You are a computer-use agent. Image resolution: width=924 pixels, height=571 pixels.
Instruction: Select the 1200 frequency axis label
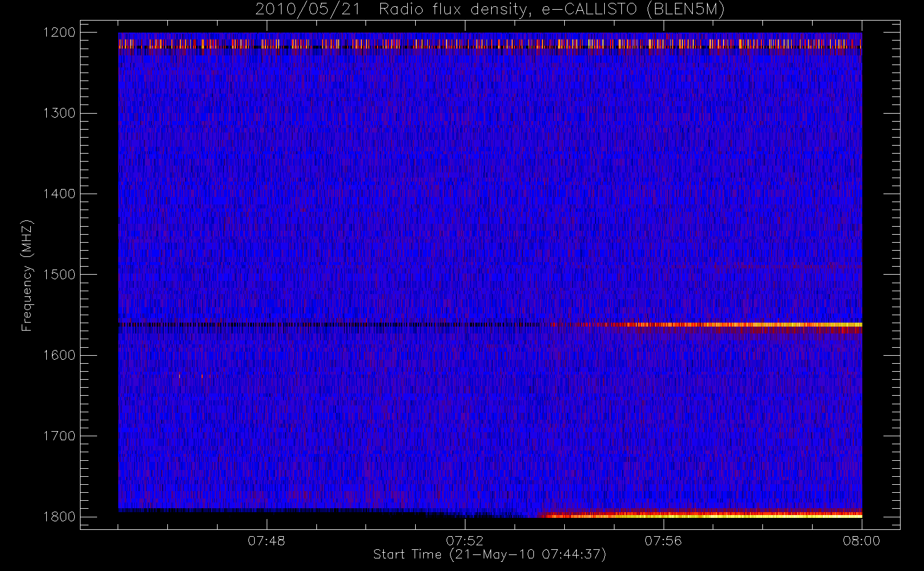59,33
